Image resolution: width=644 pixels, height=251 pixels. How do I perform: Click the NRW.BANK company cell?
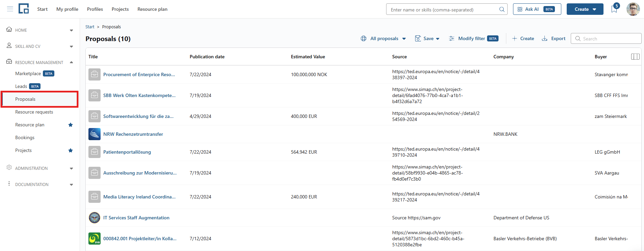[505, 134]
